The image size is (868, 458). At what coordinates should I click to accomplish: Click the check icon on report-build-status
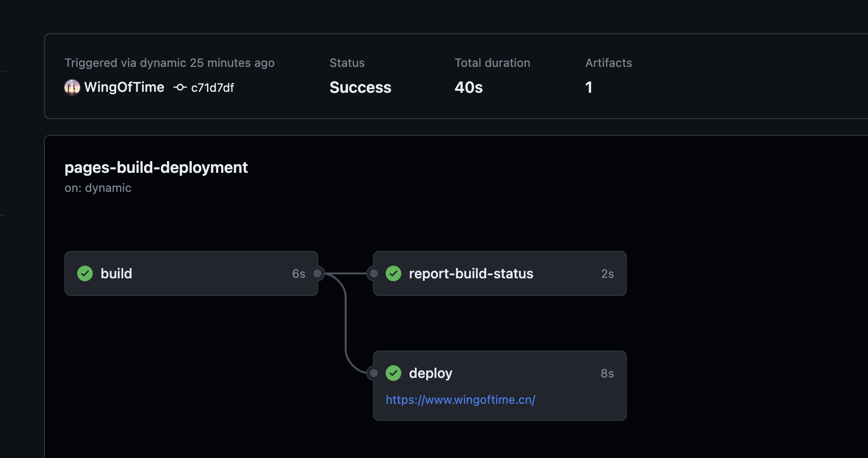point(393,273)
